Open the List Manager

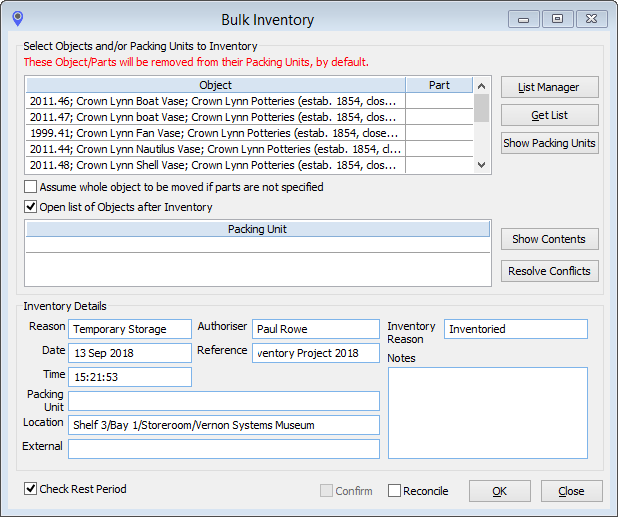(549, 87)
